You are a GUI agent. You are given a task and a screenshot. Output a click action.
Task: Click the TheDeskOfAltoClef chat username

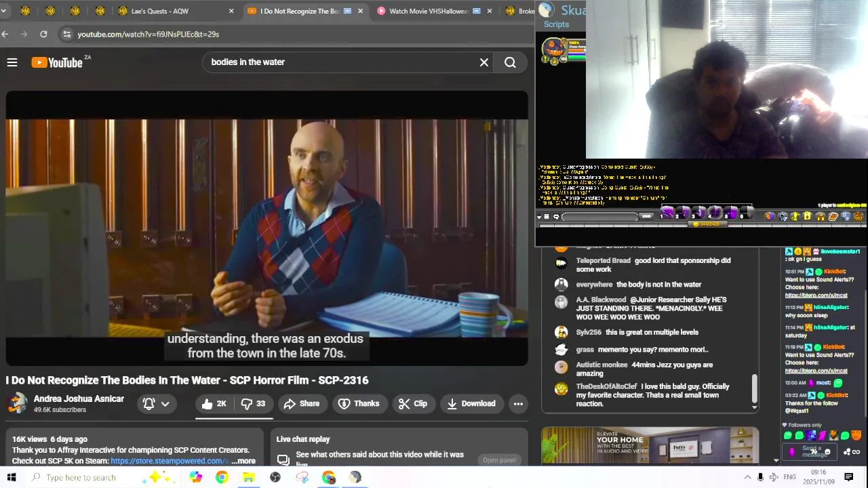click(x=606, y=386)
